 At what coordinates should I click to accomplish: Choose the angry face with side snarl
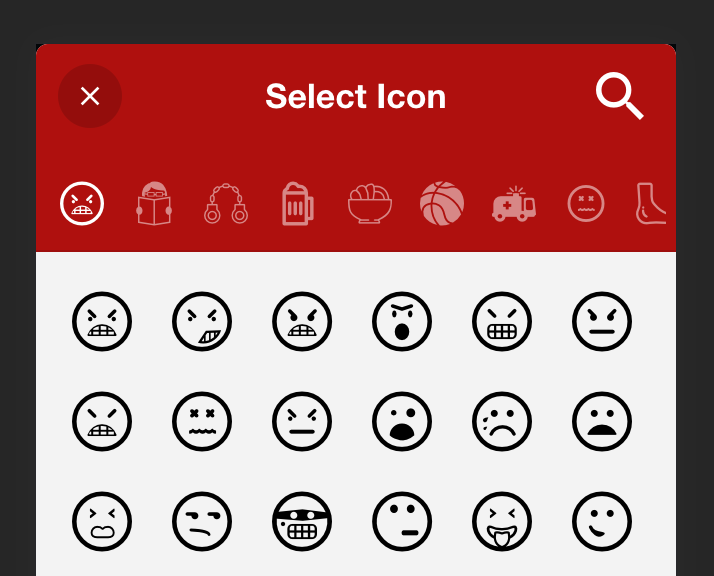click(202, 321)
